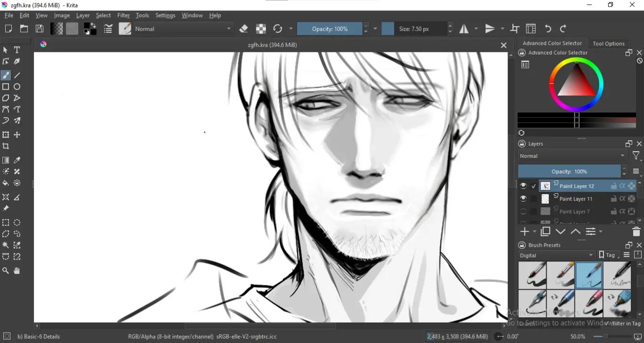Click the Undo arrow in toolbar
The height and width of the screenshot is (343, 644).
point(548,29)
